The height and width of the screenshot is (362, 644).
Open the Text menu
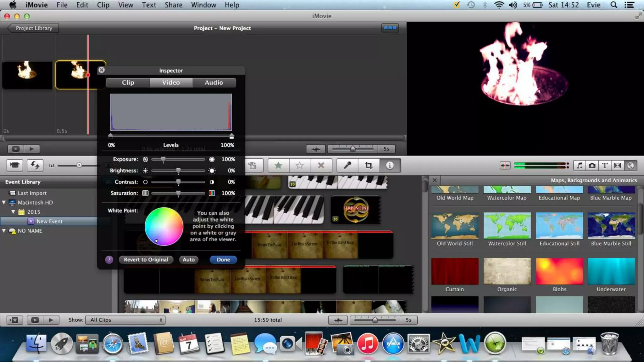coord(149,5)
